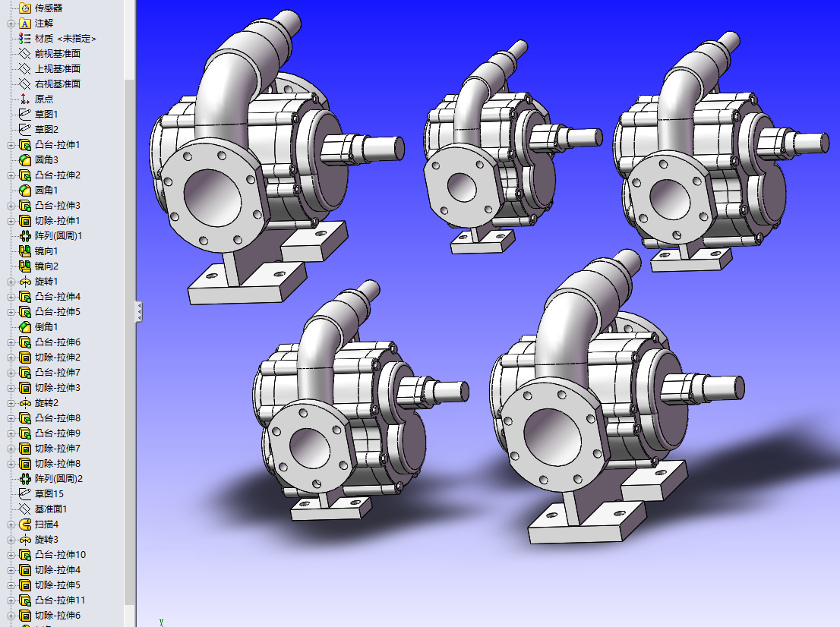The width and height of the screenshot is (840, 627).
Task: Click the 凸台-拉伸4 boss extrude icon
Action: tap(24, 296)
